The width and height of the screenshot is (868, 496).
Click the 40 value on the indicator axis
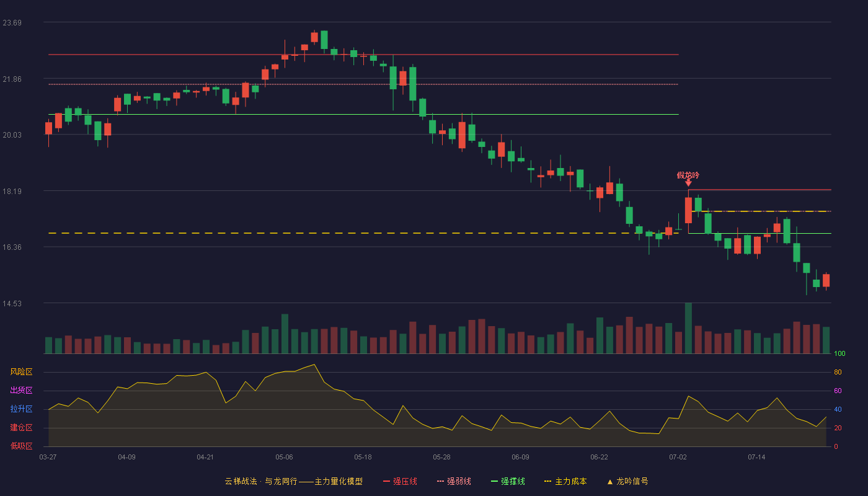(x=838, y=410)
